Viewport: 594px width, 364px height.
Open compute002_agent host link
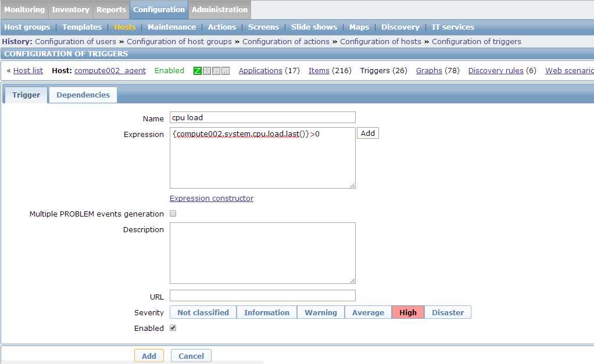tap(110, 71)
